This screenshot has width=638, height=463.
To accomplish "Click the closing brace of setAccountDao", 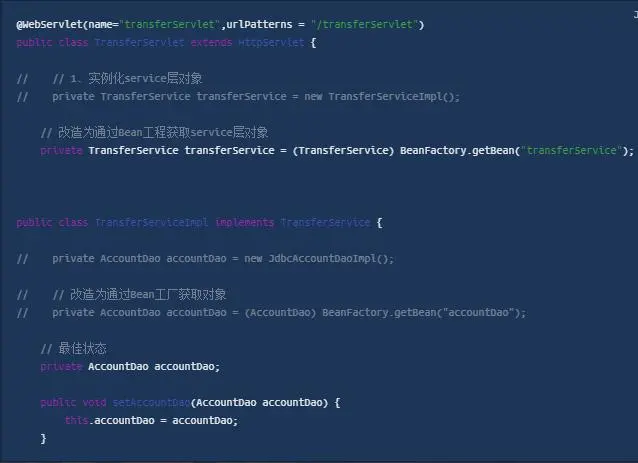I will 44,439.
